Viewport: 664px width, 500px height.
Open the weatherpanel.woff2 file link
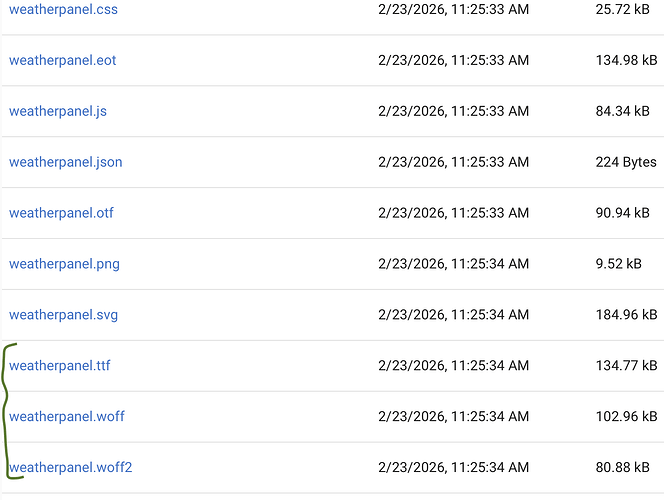tap(71, 467)
